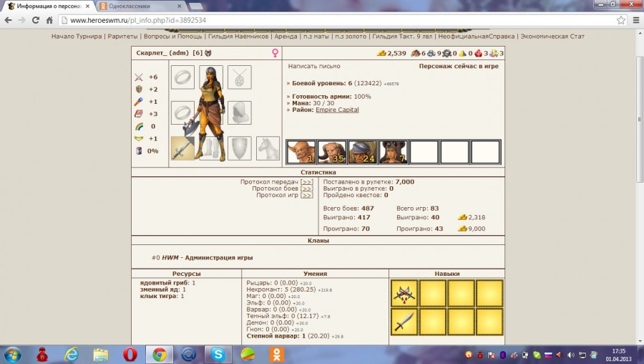Open Раритеты link

coord(122,37)
